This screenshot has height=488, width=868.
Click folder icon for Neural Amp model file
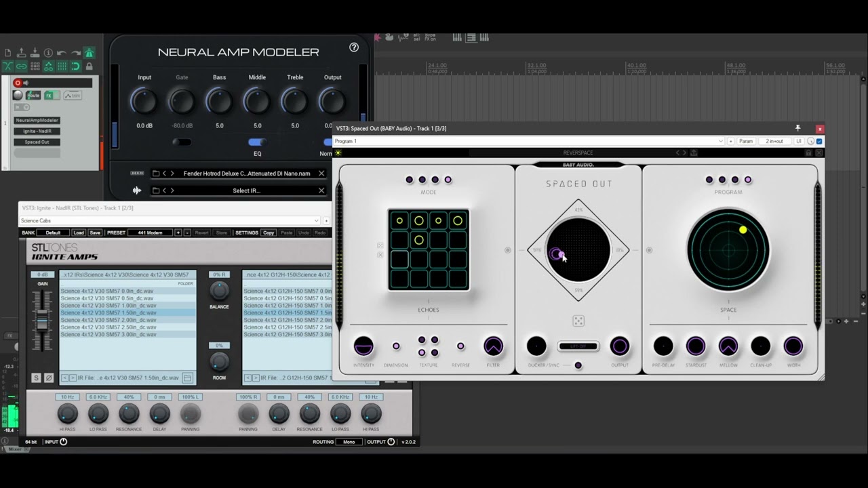pyautogui.click(x=155, y=174)
